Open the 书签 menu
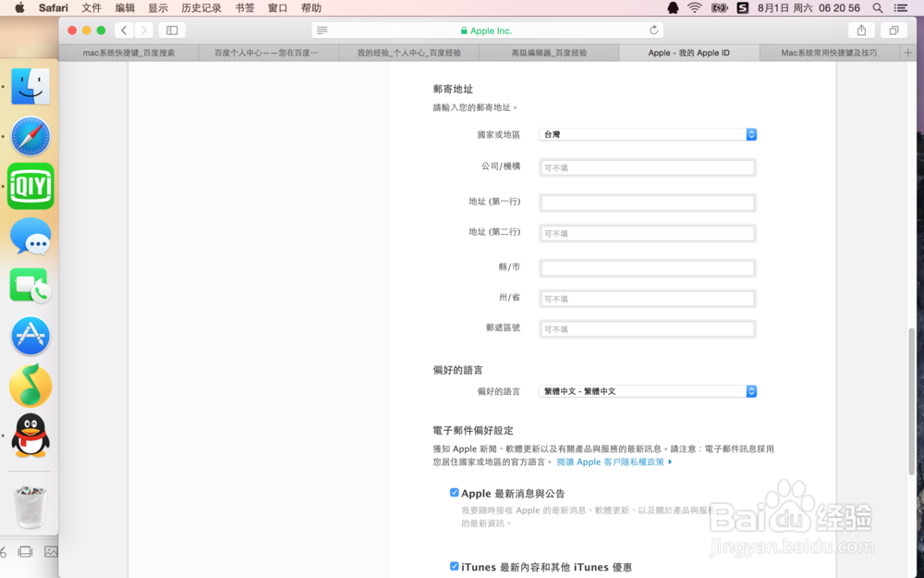Viewport: 924px width, 578px height. click(x=245, y=7)
